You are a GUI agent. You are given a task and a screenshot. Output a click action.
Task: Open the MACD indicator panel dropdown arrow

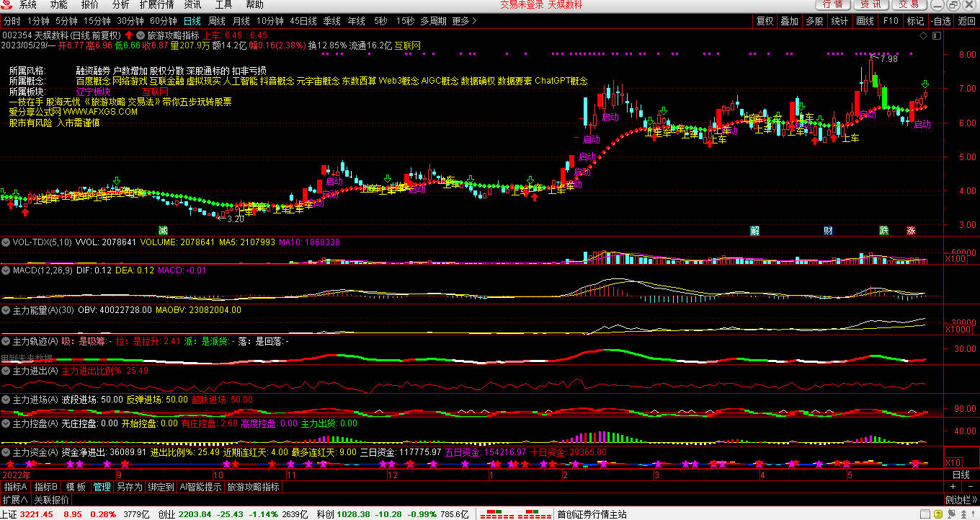coord(6,270)
